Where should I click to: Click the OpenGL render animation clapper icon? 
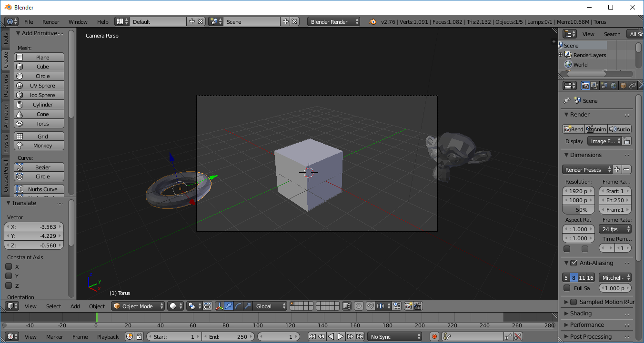418,306
